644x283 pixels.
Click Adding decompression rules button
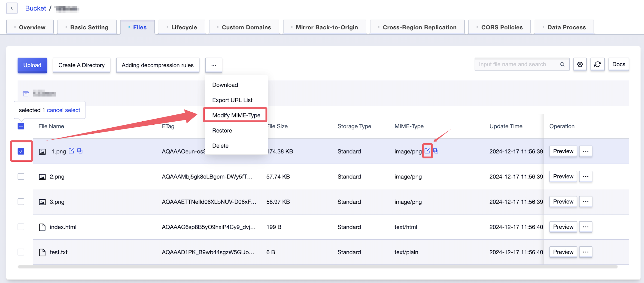tap(158, 65)
